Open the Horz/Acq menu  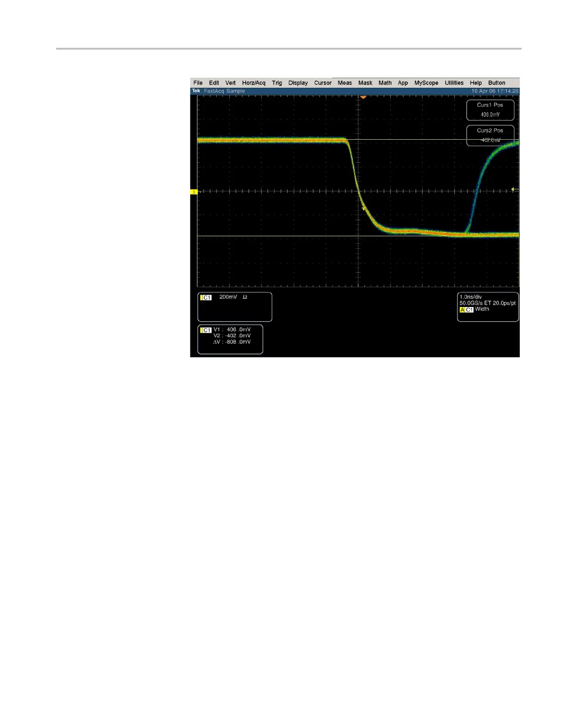pos(254,83)
